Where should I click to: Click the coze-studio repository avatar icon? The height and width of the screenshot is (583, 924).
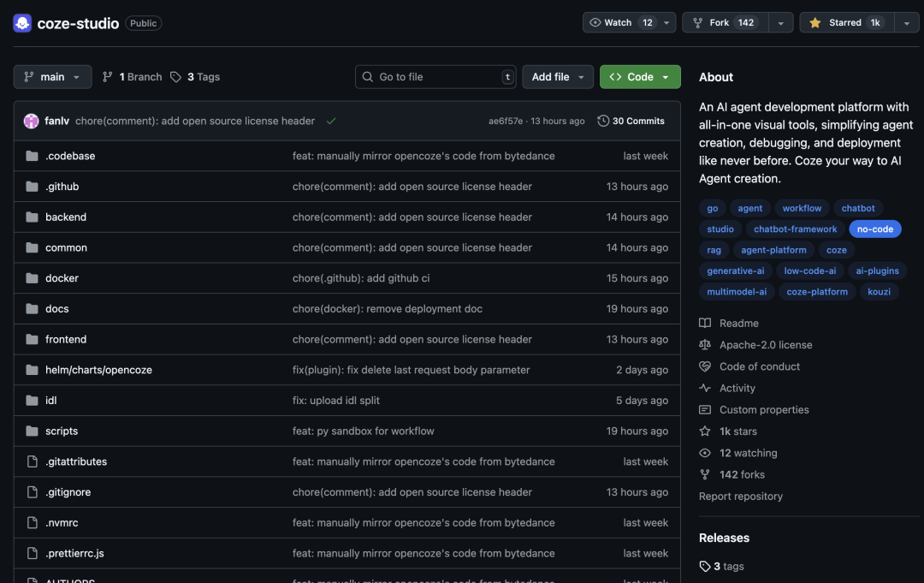pyautogui.click(x=22, y=23)
